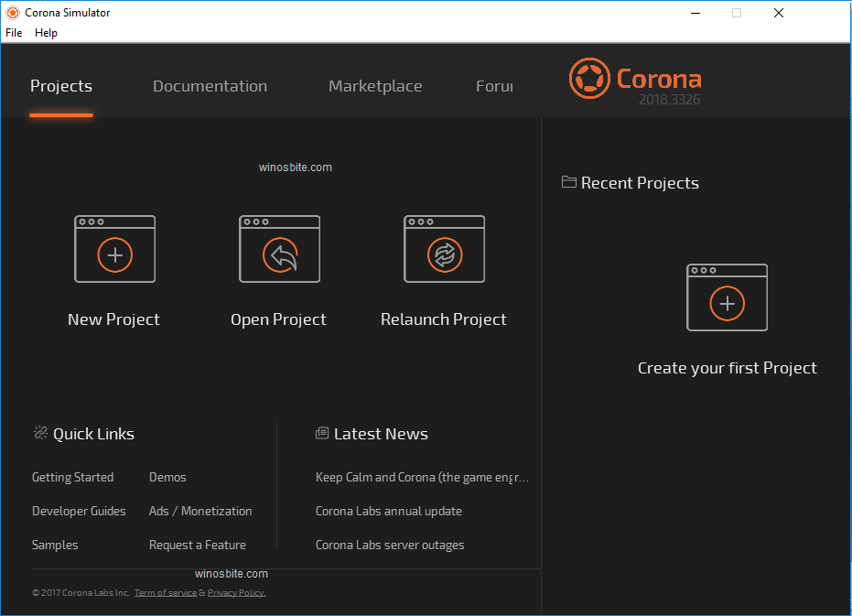Switch to the Documentation tab

click(x=210, y=86)
